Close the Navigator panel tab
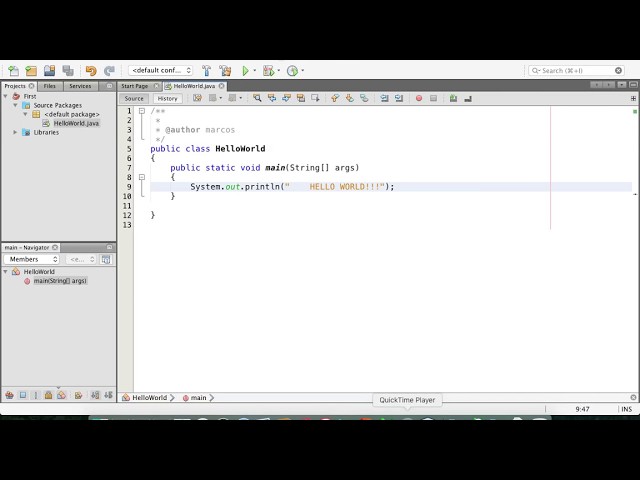The height and width of the screenshot is (480, 640). (x=55, y=247)
